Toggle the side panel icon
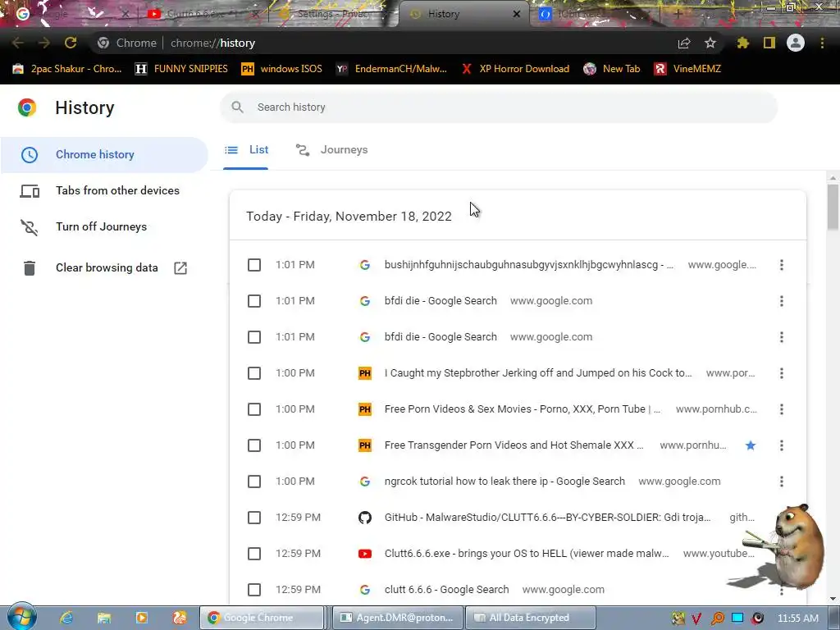Image resolution: width=840 pixels, height=630 pixels. (x=769, y=43)
